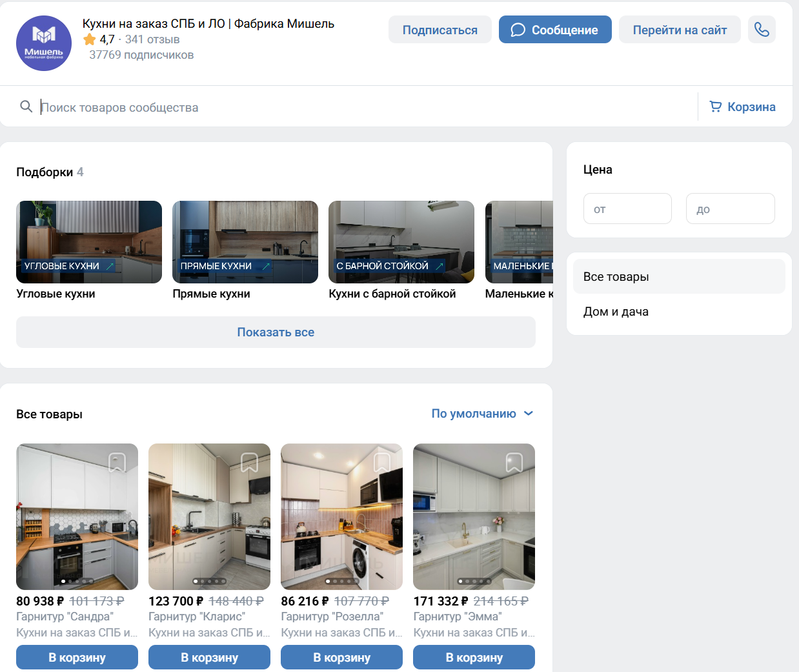Screen dimensions: 799x672
Task: Focus the Поиск товаров сообщества search field
Action: pos(368,107)
